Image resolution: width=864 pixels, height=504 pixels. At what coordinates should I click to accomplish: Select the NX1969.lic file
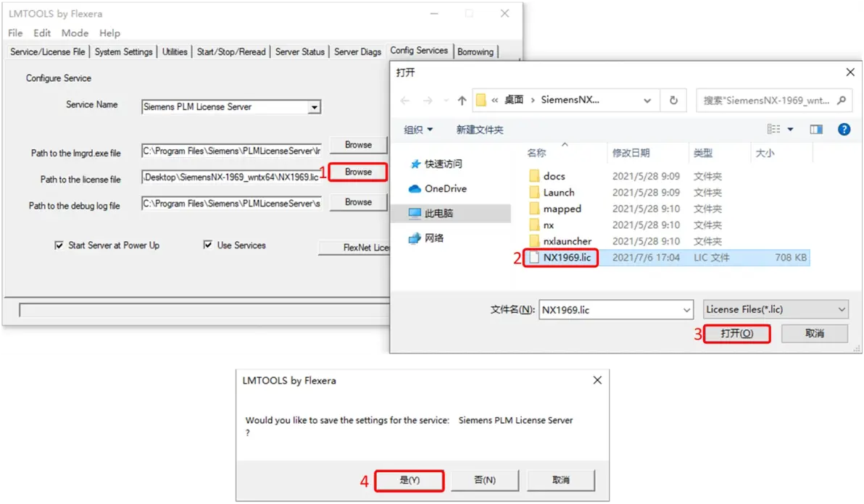coord(566,258)
